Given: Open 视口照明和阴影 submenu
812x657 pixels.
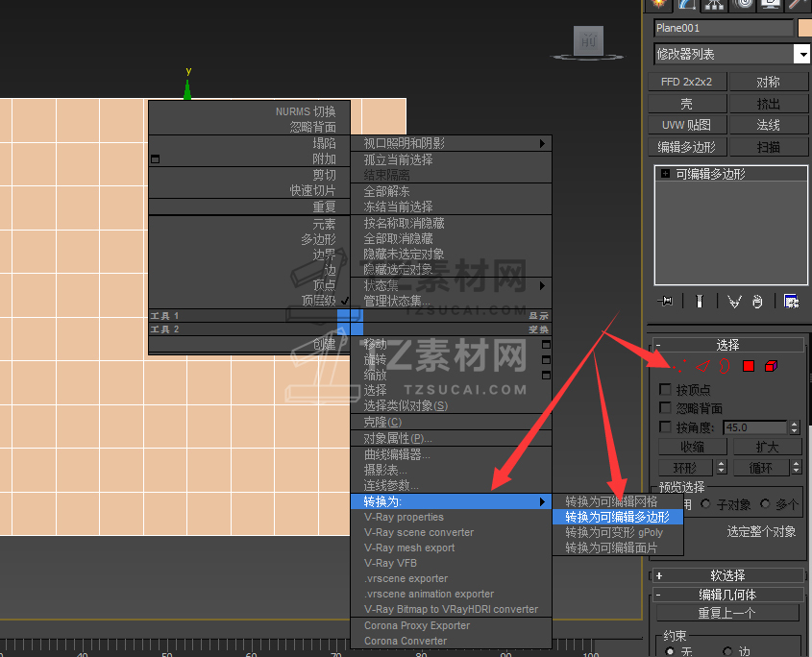Looking at the screenshot, I should 451,143.
